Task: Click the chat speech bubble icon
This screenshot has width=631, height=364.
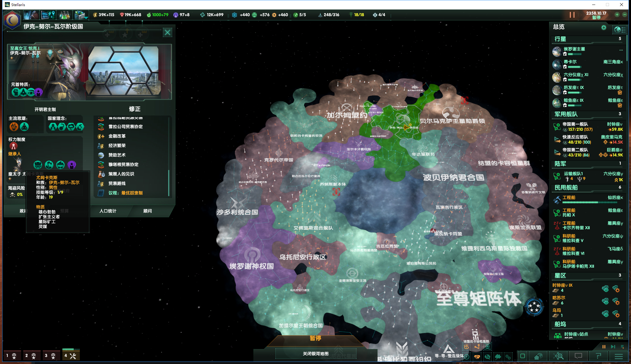Action: click(x=578, y=356)
